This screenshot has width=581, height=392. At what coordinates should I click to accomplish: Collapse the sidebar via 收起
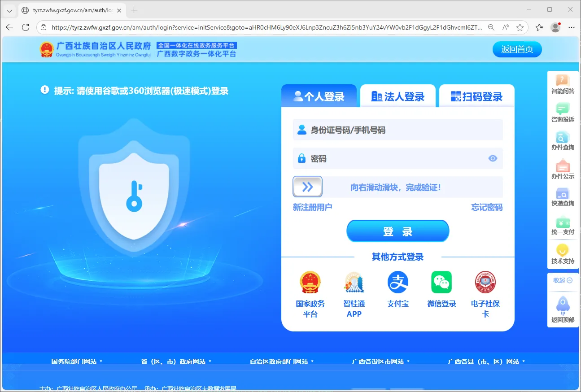pyautogui.click(x=562, y=280)
